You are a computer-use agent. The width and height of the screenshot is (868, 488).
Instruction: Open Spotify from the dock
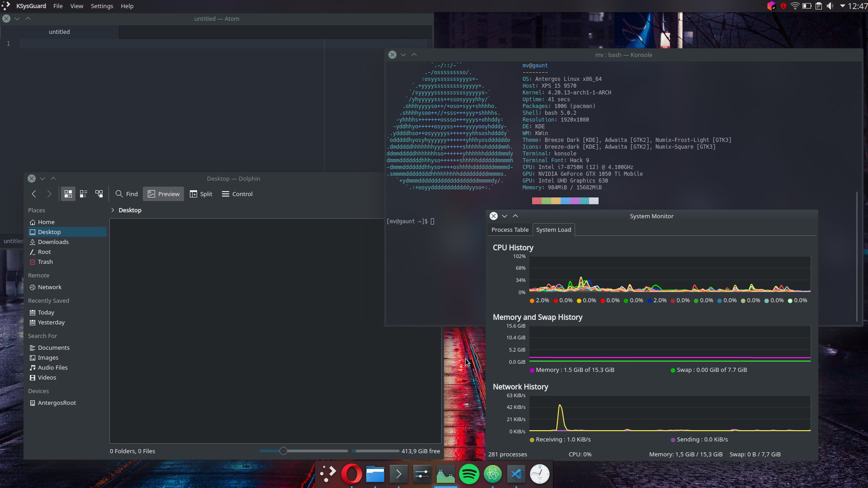pyautogui.click(x=469, y=474)
